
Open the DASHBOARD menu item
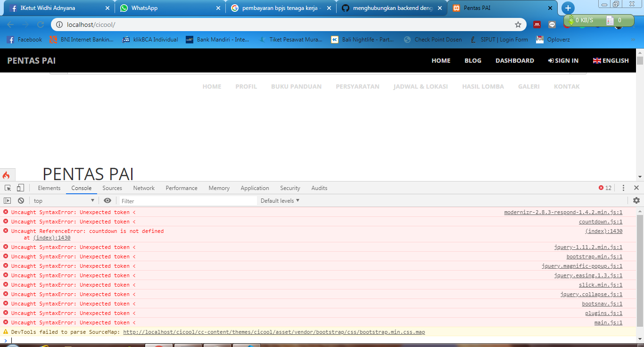pos(514,60)
